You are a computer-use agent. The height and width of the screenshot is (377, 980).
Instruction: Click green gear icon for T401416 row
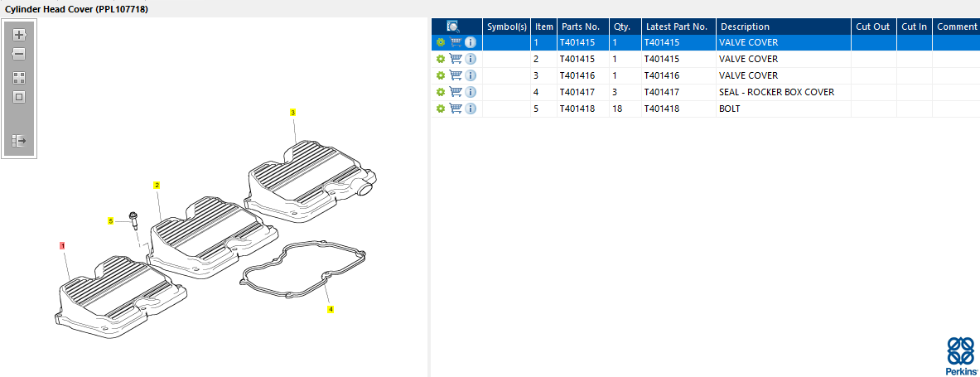(441, 75)
